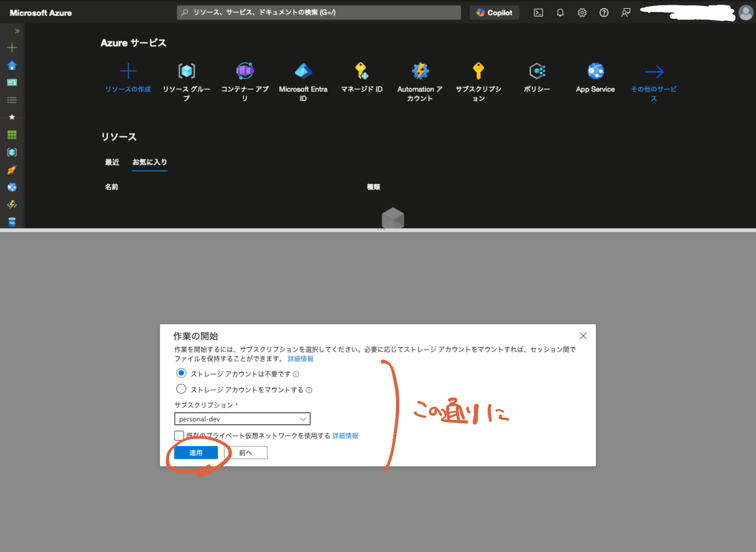Open All services list icon in sidebar

click(12, 100)
